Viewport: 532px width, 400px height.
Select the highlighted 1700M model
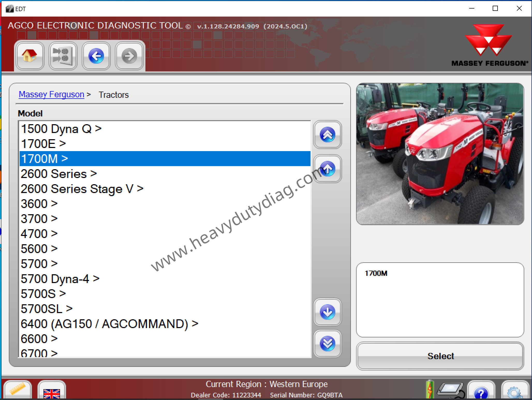tap(165, 159)
